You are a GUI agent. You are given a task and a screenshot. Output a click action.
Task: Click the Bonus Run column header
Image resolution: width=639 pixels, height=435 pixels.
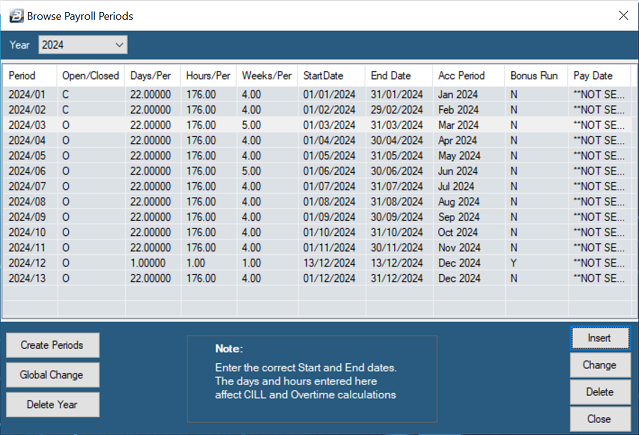(536, 75)
